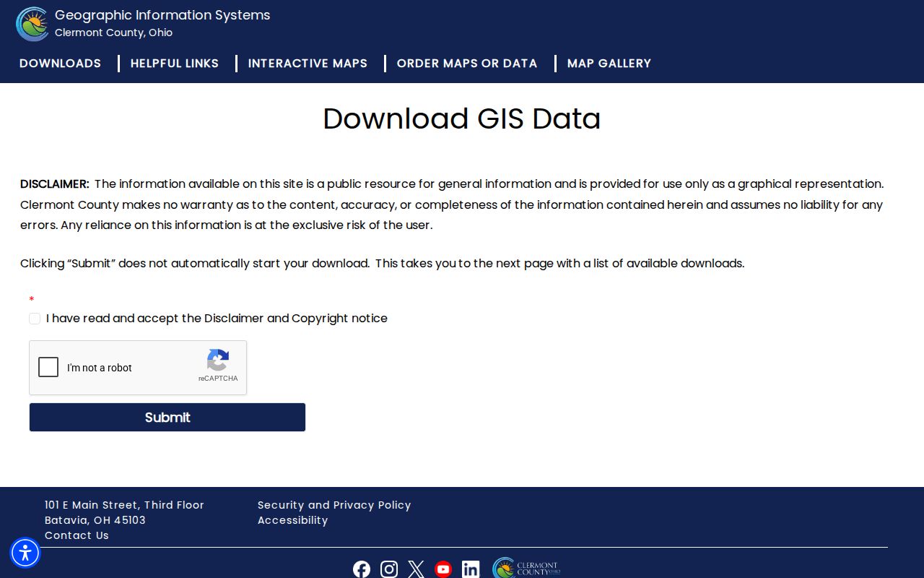Click the reCAPTCHA logo
924x578 pixels.
pyautogui.click(x=218, y=361)
